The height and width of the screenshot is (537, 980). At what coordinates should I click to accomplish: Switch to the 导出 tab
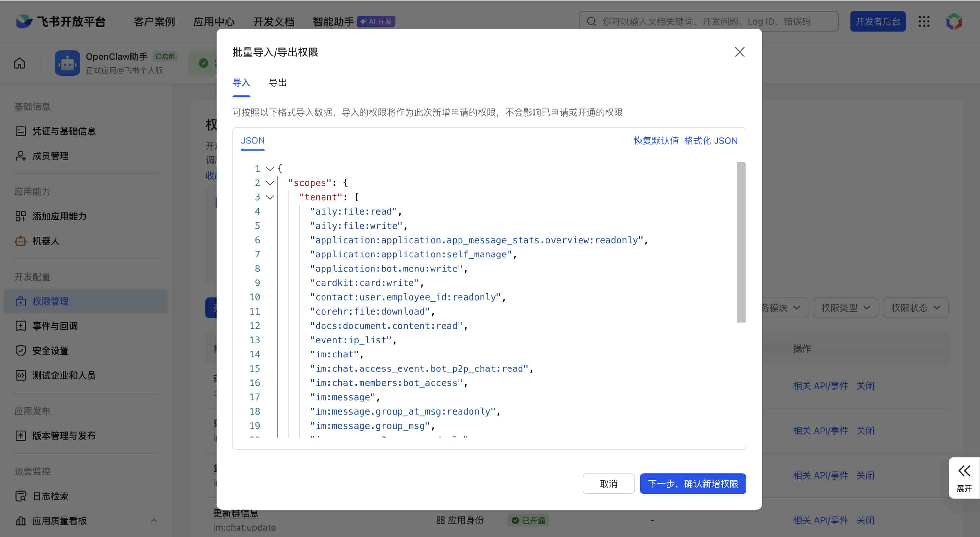point(277,82)
